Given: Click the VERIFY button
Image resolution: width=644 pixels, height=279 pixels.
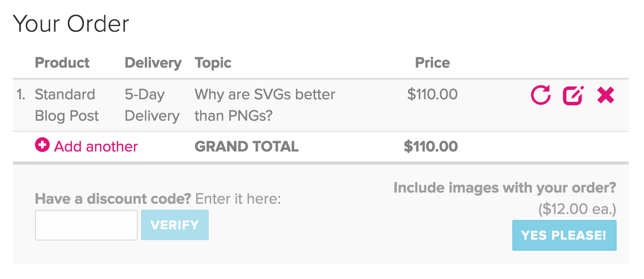Looking at the screenshot, I should point(175,225).
